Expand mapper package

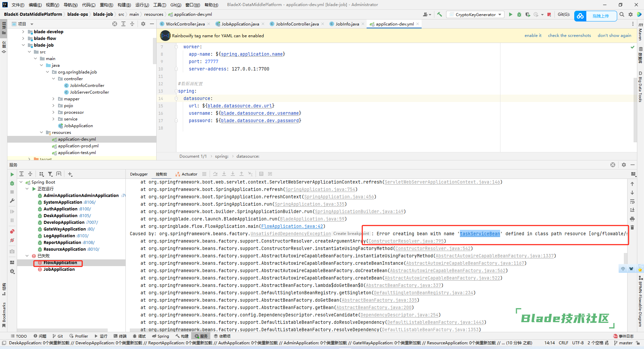[53, 99]
